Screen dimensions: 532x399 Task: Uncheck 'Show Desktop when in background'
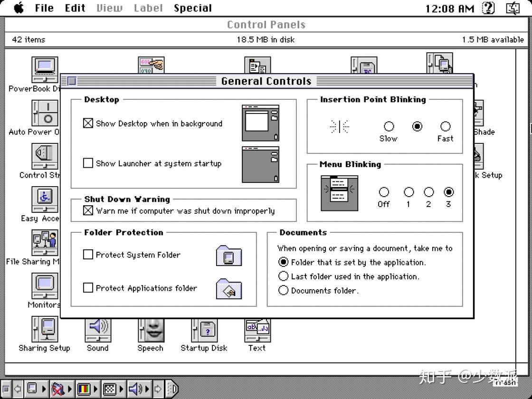(88, 123)
